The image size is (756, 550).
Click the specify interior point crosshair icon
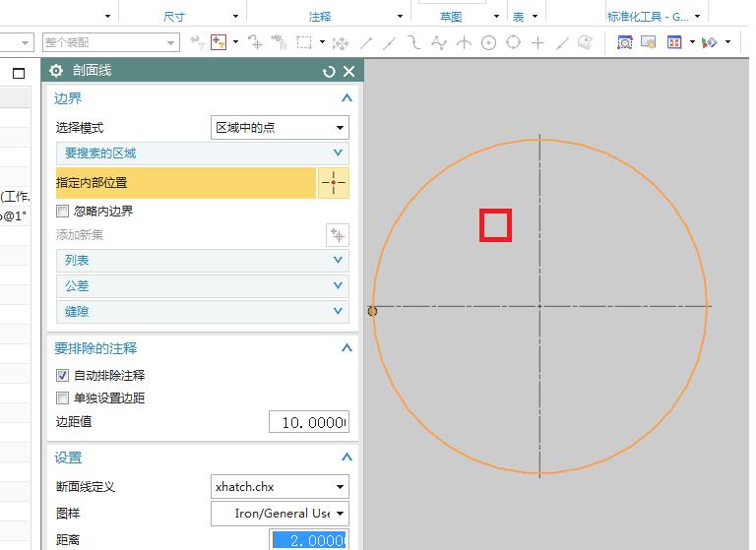[x=334, y=183]
